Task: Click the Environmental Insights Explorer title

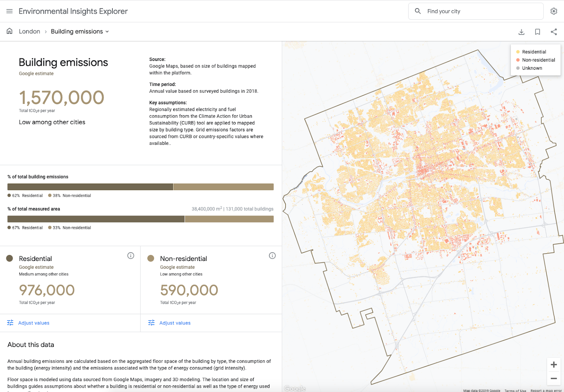Action: tap(73, 11)
